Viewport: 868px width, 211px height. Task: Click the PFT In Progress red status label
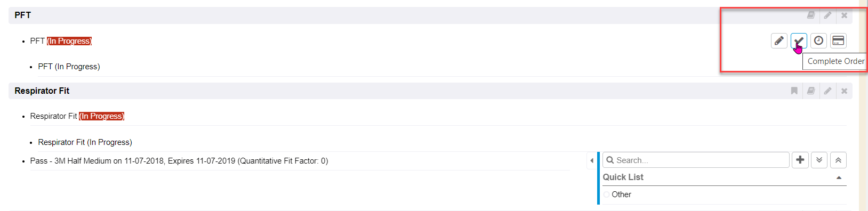(x=69, y=41)
